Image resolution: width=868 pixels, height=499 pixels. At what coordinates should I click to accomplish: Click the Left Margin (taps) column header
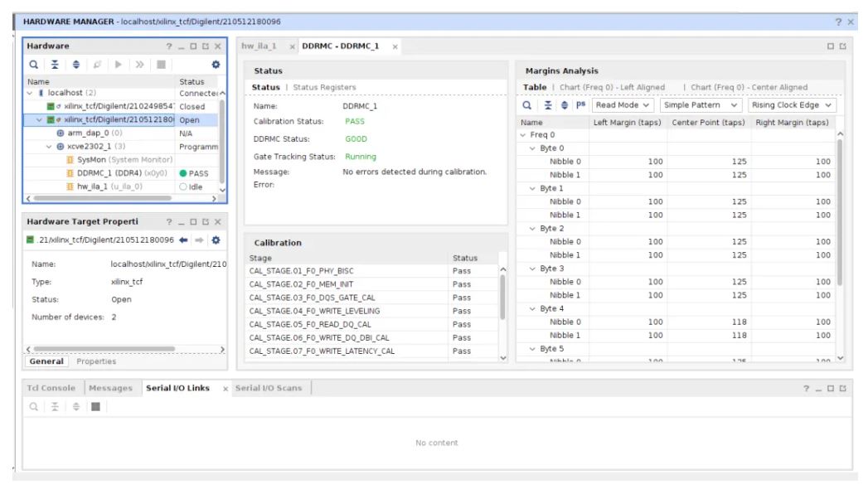point(628,122)
